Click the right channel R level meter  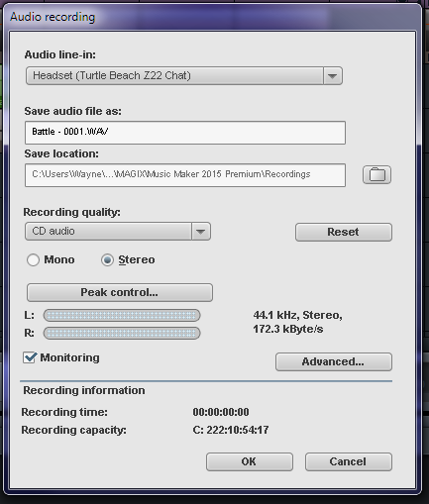pyautogui.click(x=122, y=333)
